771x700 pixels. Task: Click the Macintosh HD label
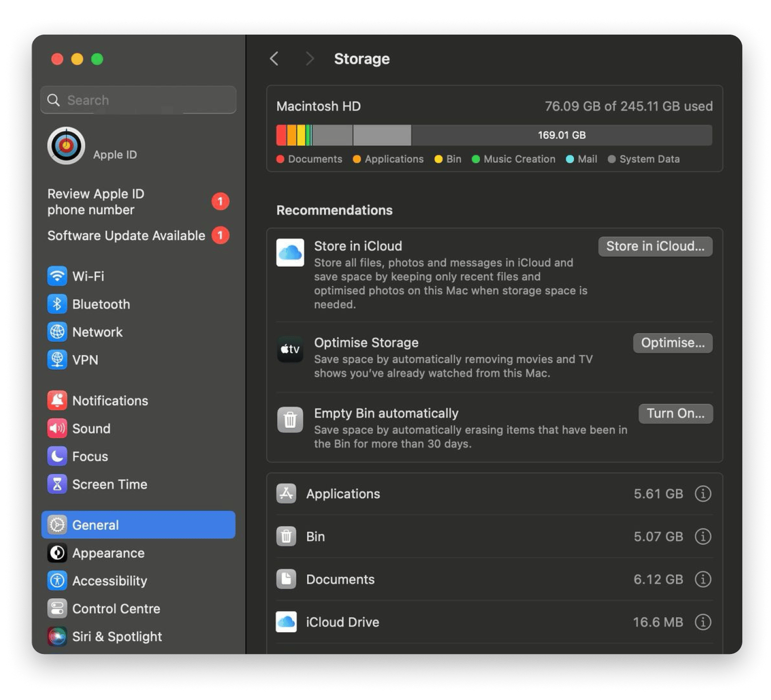(318, 106)
